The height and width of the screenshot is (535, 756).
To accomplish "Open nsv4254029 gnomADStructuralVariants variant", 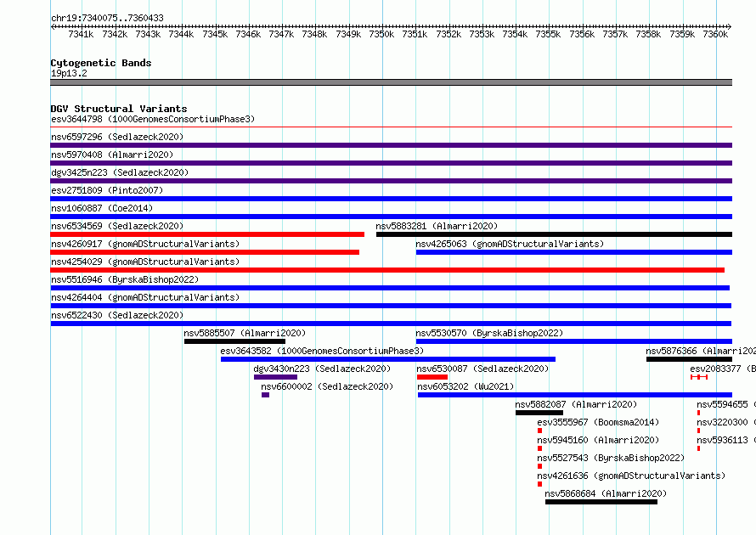I will 145,262.
